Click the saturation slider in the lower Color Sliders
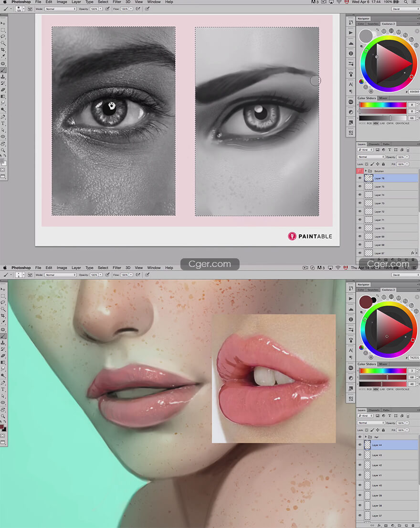Screen dimensions: 420x528 pos(383,377)
